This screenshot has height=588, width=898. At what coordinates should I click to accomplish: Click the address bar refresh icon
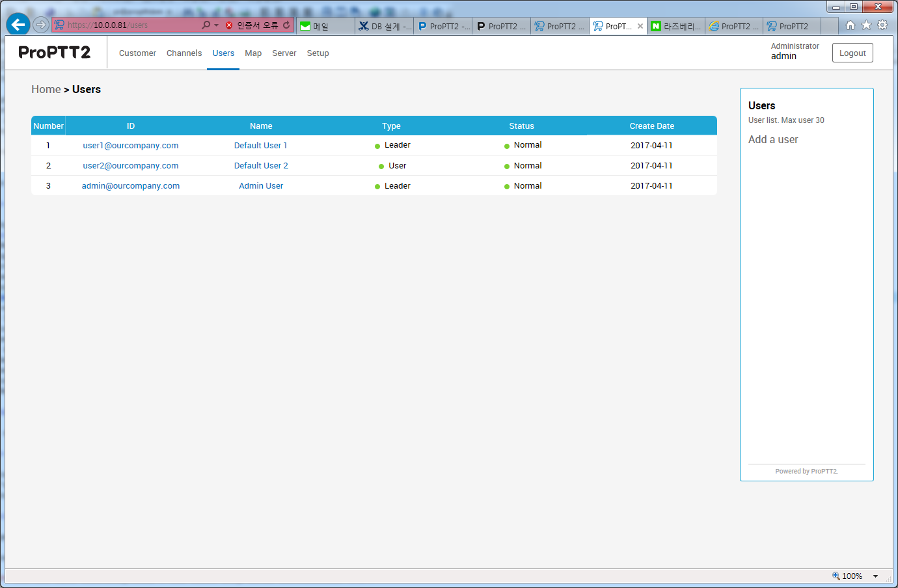286,25
